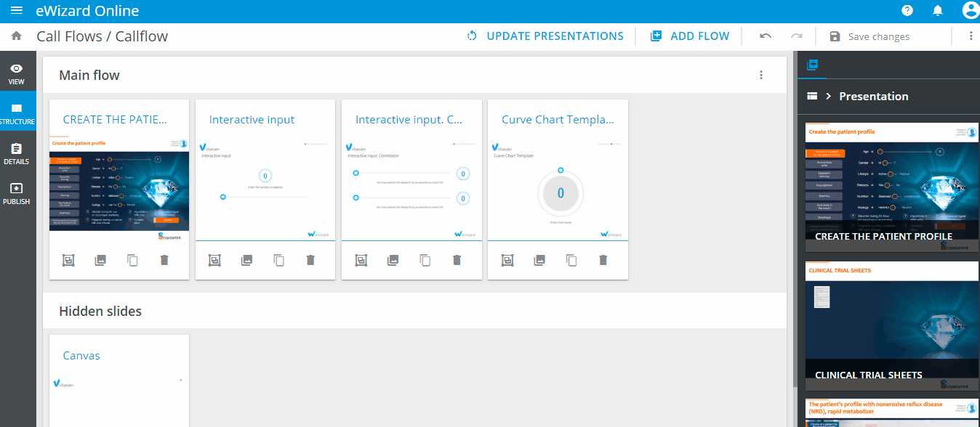Viewport: 980px width, 427px height.
Task: Open the help question mark icon
Action: [x=907, y=10]
